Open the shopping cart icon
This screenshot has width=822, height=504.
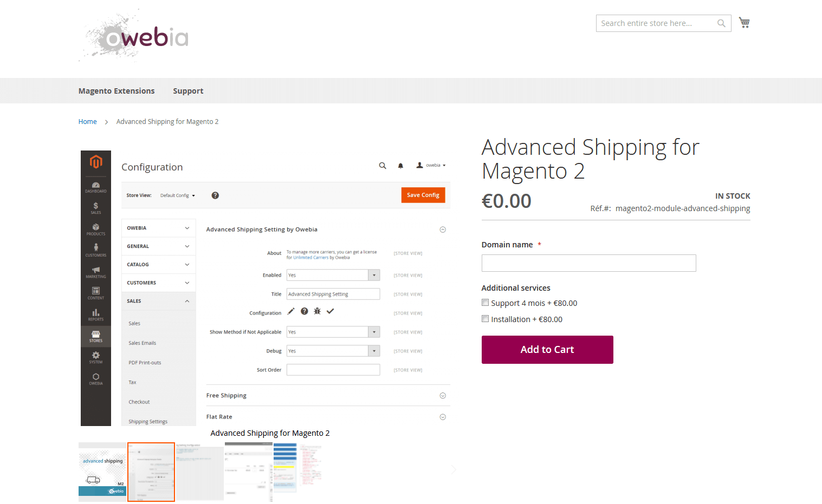(x=745, y=23)
